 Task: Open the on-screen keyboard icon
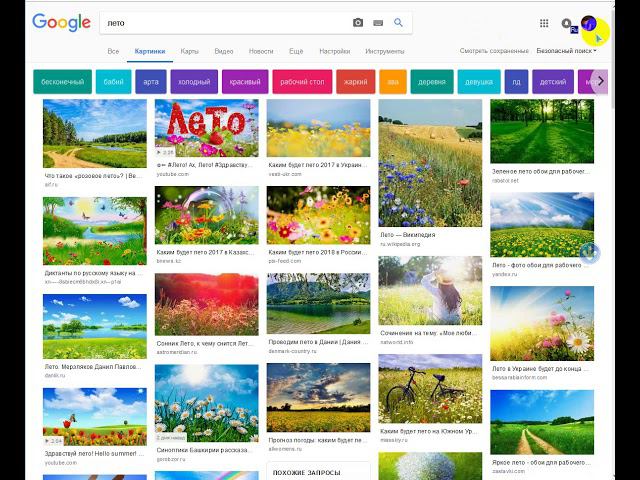pyautogui.click(x=378, y=23)
